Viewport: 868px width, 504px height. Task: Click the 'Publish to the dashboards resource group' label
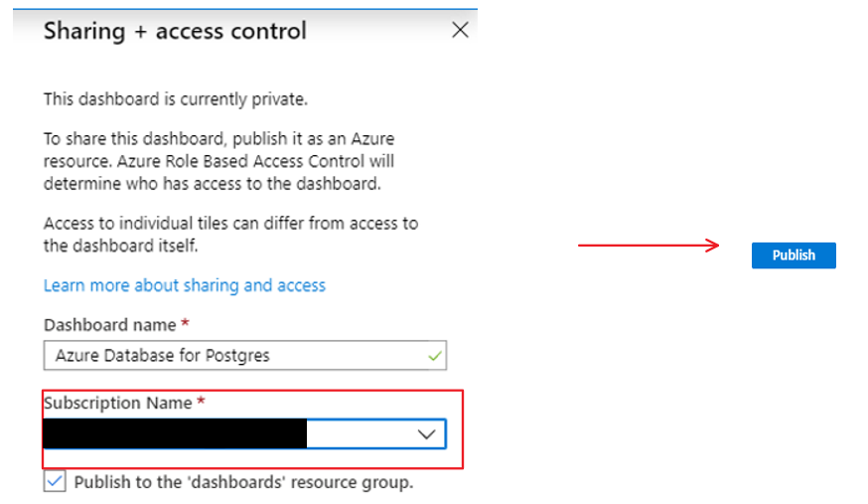click(243, 482)
